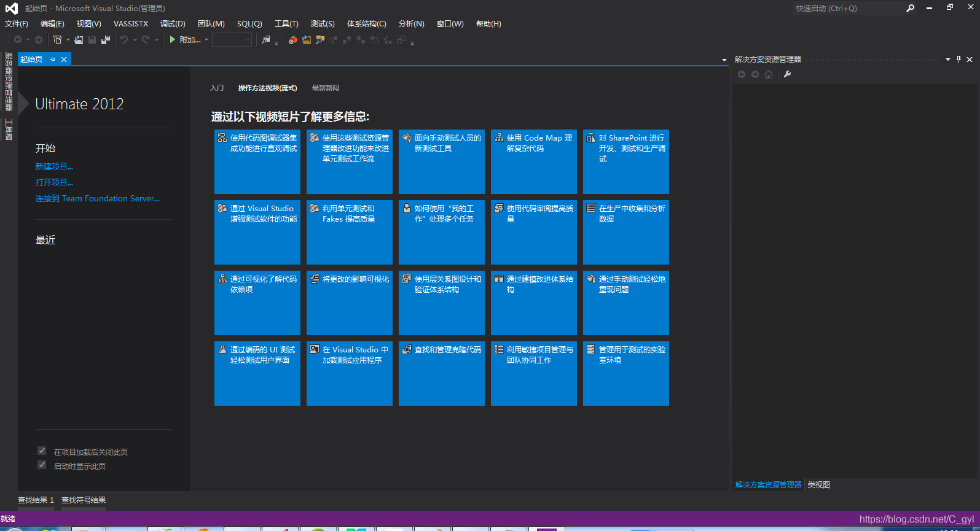Open the Solution Explorer window position dropdown

point(948,60)
